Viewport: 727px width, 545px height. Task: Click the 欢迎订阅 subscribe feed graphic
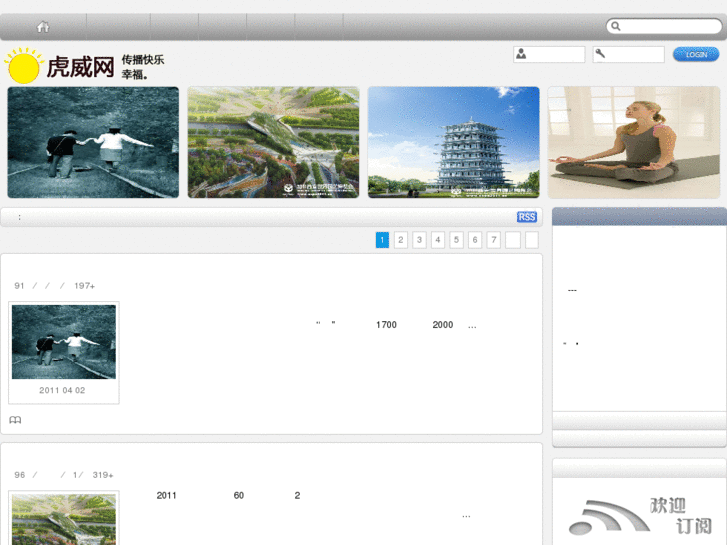pyautogui.click(x=640, y=516)
